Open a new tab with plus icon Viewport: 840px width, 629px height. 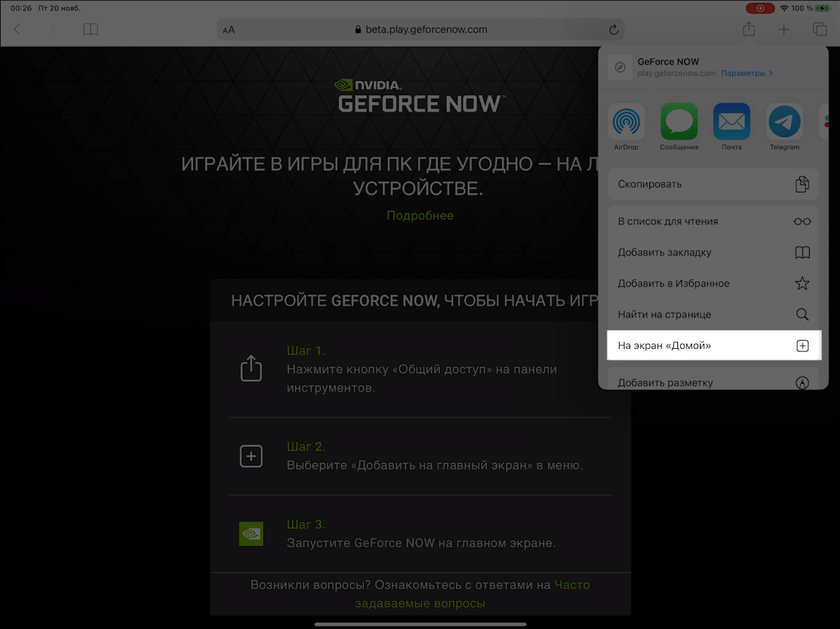pyautogui.click(x=783, y=30)
